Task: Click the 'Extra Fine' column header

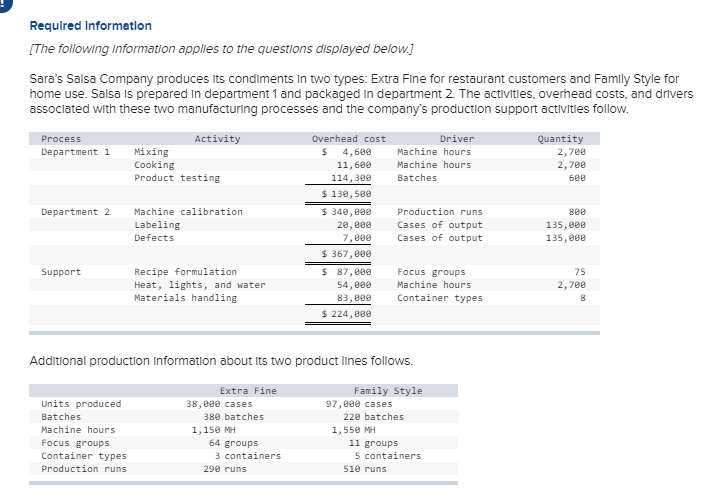Action: click(248, 391)
